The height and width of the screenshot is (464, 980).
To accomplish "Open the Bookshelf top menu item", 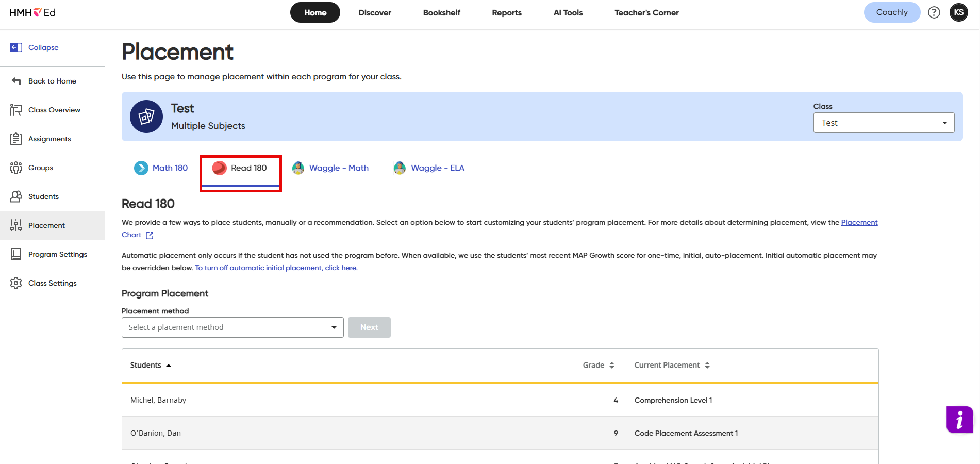I will click(x=442, y=12).
